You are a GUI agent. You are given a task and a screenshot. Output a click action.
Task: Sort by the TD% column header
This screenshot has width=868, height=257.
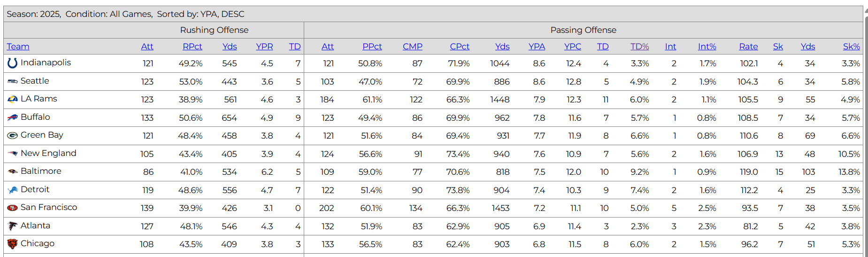coord(639,47)
